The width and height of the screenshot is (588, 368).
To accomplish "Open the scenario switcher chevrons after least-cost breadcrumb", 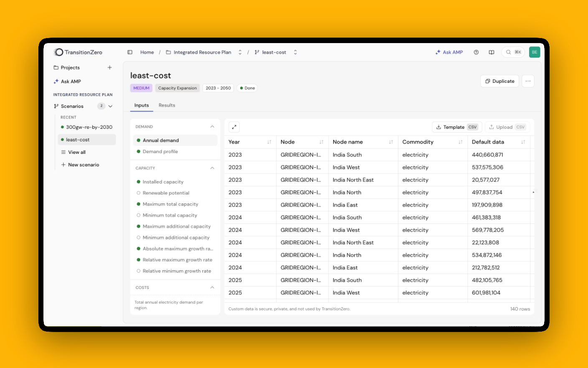I will click(295, 52).
